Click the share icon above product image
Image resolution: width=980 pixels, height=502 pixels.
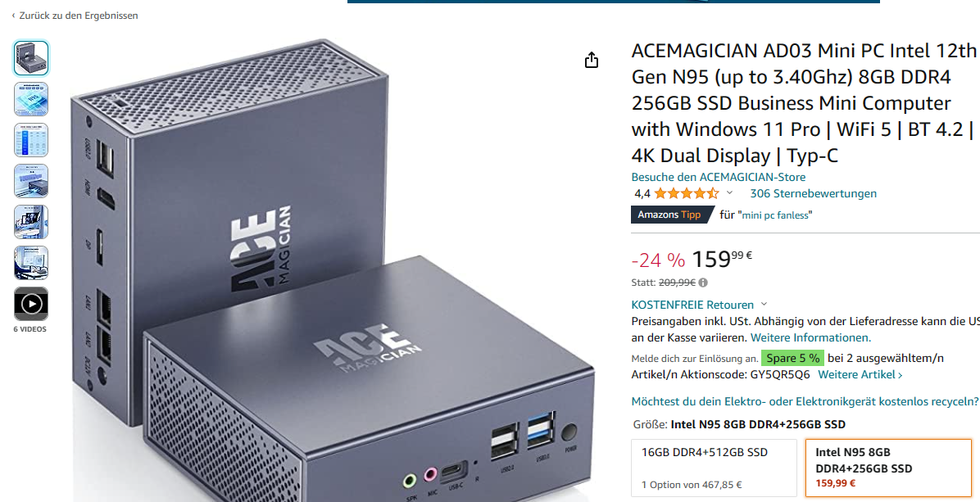click(592, 60)
